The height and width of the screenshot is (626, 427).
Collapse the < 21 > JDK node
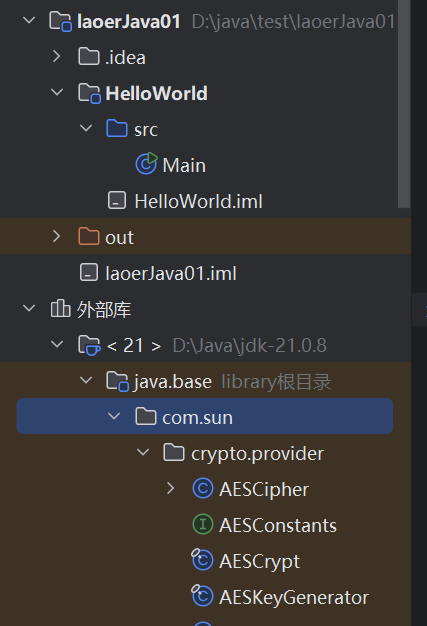click(57, 345)
